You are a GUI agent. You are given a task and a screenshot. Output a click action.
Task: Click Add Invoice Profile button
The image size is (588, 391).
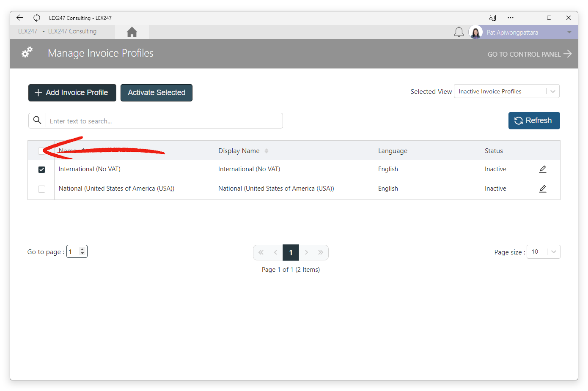tap(72, 93)
